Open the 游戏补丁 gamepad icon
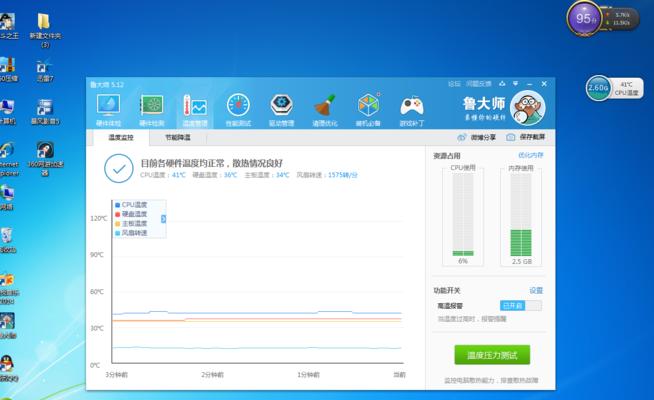654x400 pixels. coord(412,110)
